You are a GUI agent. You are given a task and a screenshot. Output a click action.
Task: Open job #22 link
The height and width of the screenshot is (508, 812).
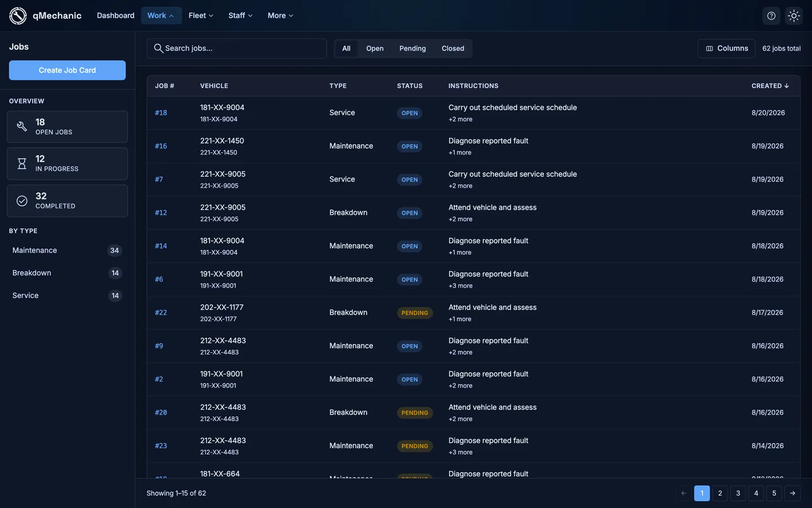161,313
